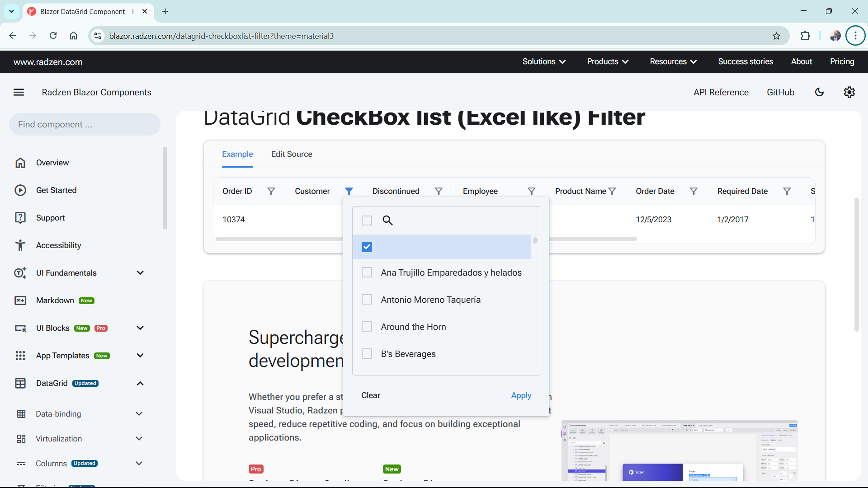Click the search magnifier in the filter popup
This screenshot has width=868, height=488.
point(387,221)
